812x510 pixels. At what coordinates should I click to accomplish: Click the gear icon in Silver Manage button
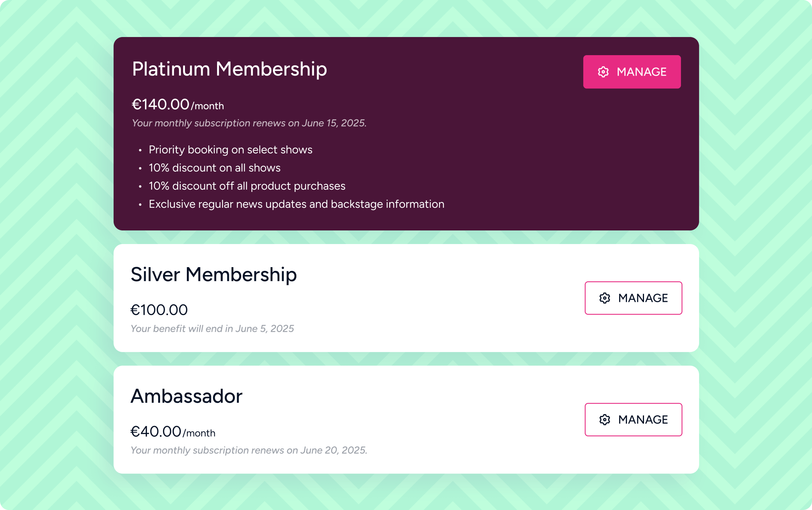coord(604,298)
